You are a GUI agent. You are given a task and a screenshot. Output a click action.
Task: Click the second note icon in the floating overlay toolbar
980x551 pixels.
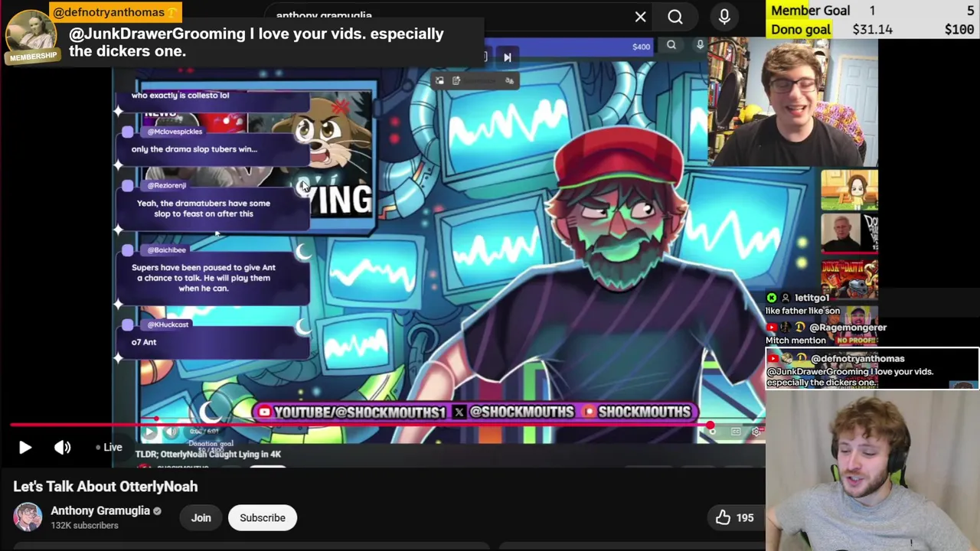pos(456,80)
